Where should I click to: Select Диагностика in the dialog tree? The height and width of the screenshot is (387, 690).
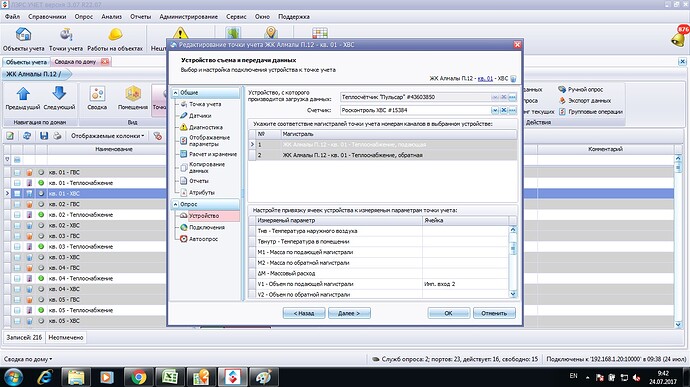[x=206, y=127]
